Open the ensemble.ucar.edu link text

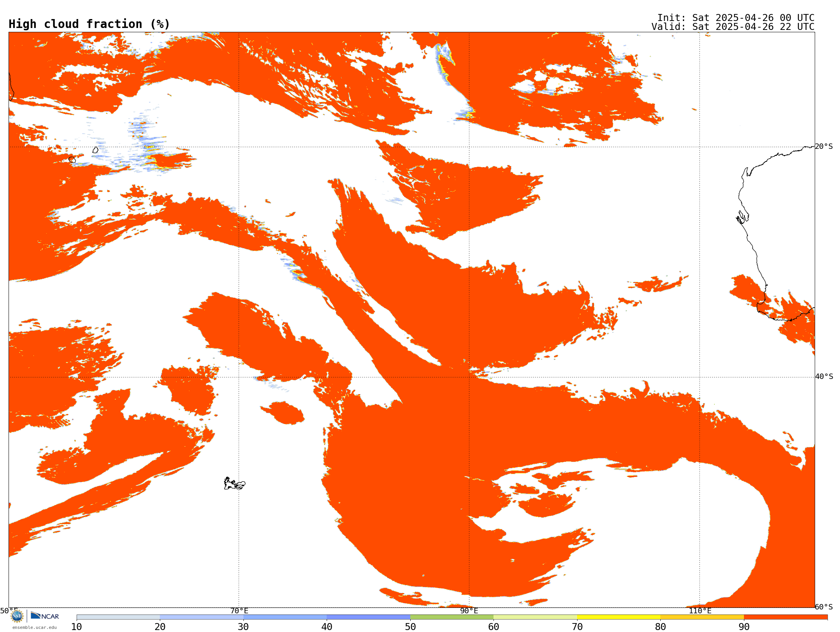click(34, 627)
